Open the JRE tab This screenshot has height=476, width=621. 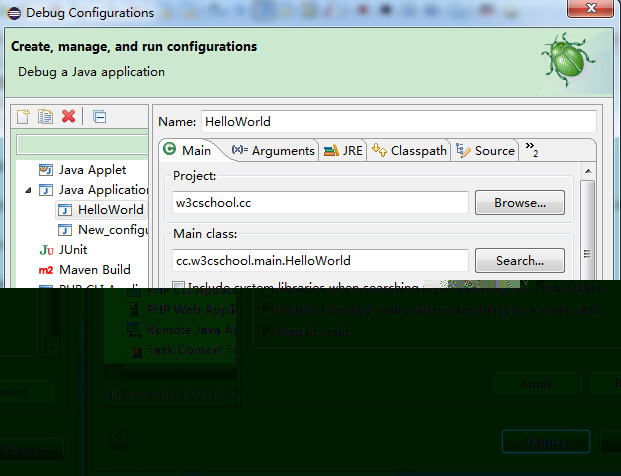coord(343,150)
